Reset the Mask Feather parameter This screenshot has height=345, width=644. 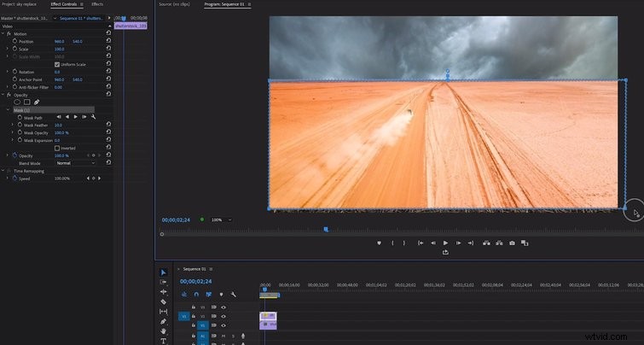[x=108, y=124]
